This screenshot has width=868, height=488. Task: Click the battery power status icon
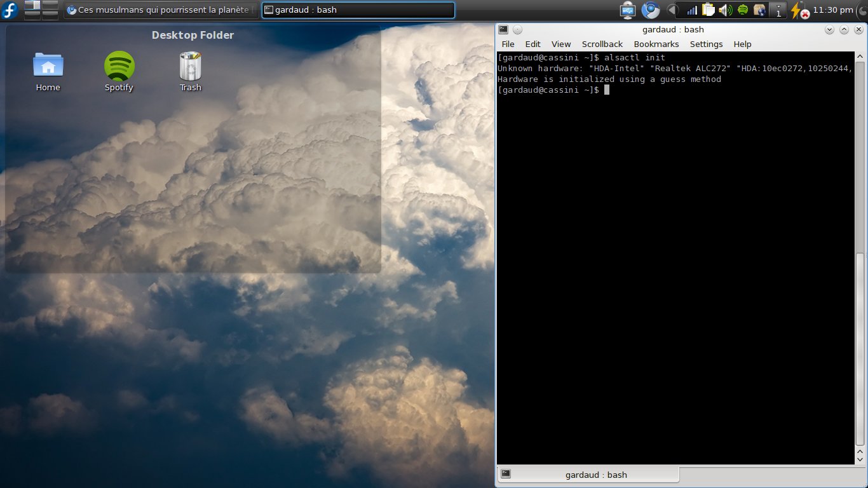[797, 10]
